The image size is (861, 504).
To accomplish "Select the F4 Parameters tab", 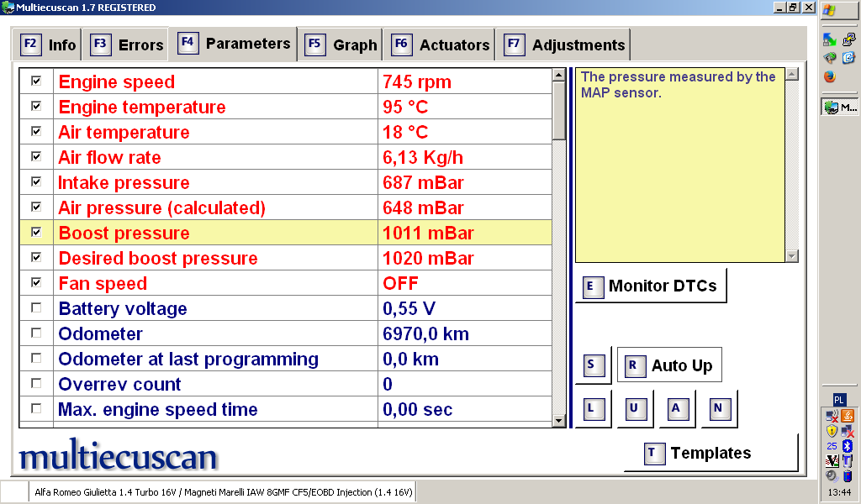I will click(x=234, y=43).
